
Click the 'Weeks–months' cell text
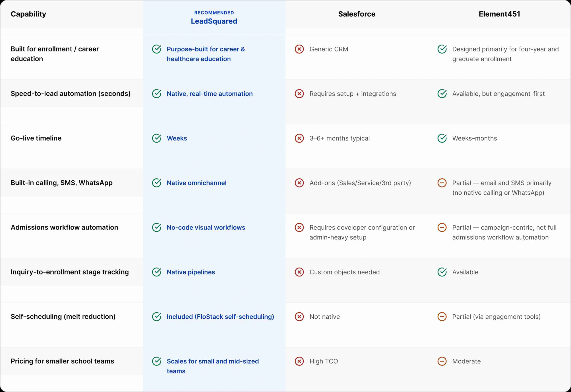[474, 138]
